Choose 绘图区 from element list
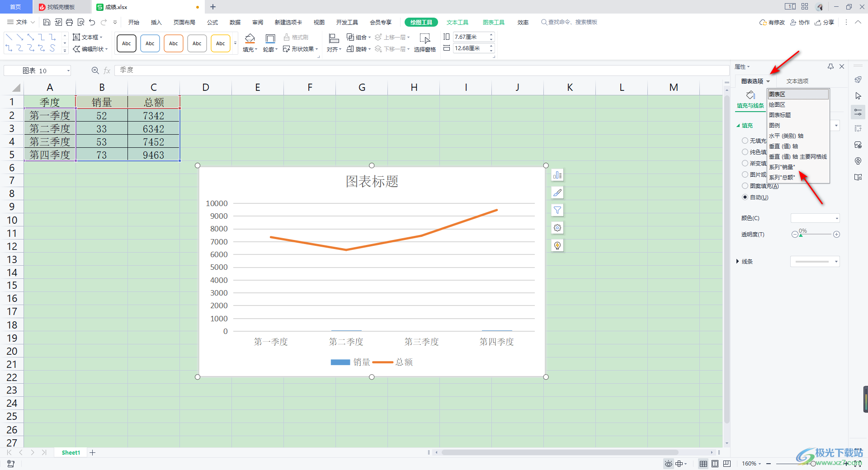The width and height of the screenshot is (868, 470). click(x=798, y=104)
